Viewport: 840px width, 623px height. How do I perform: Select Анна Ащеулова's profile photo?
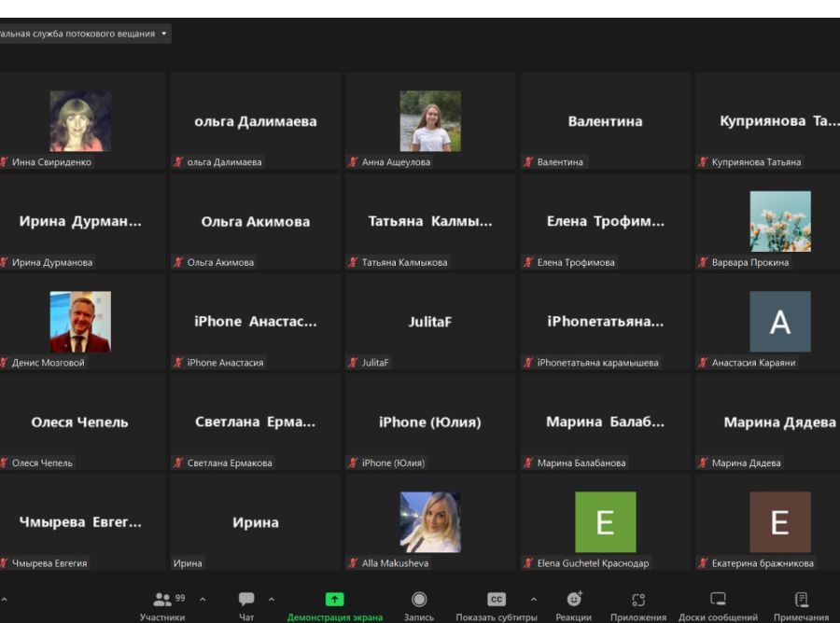[430, 121]
